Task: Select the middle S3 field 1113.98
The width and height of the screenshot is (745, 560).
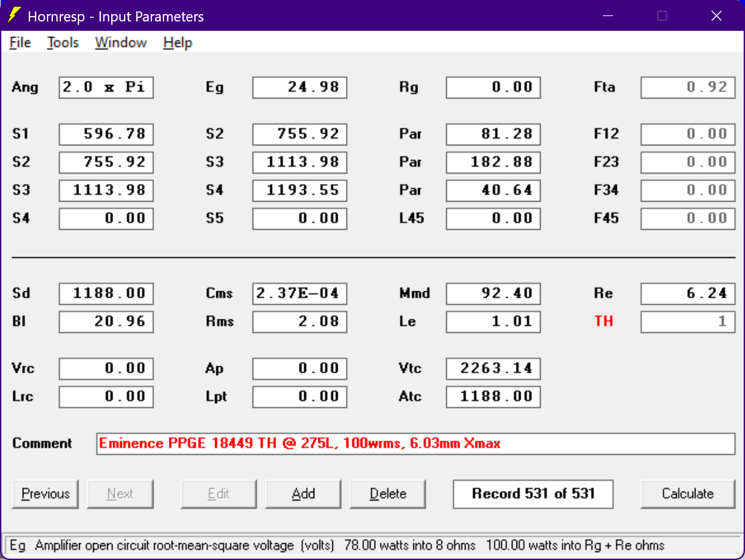Action: click(x=299, y=163)
